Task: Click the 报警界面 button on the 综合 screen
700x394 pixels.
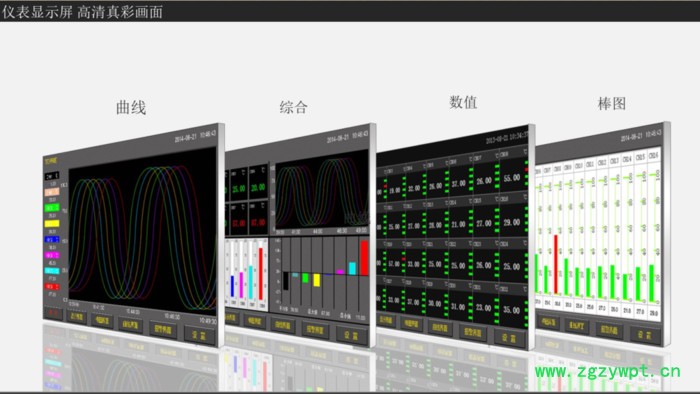Action: [315, 330]
